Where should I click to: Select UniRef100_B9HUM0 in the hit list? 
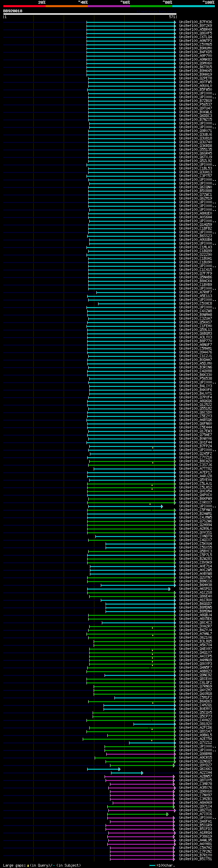tap(196, 48)
